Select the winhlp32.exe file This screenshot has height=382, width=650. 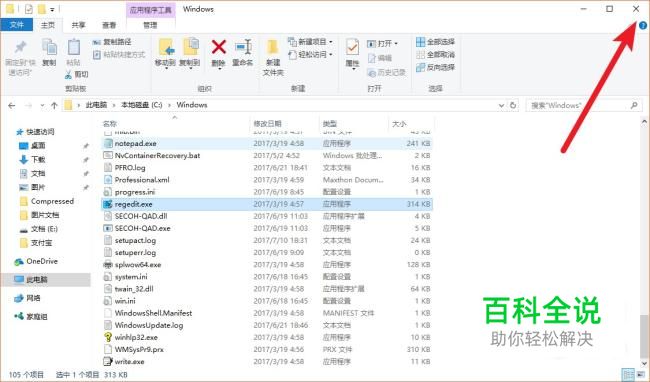point(267,337)
